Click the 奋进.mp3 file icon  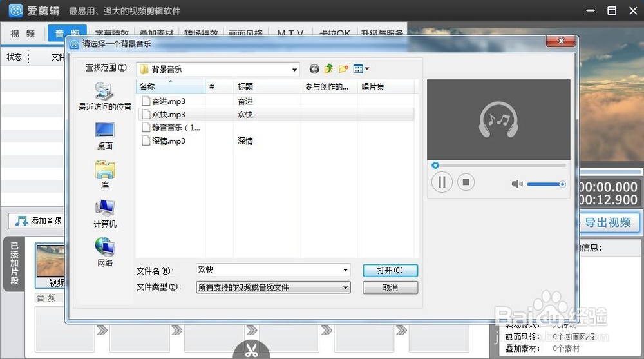pos(146,101)
